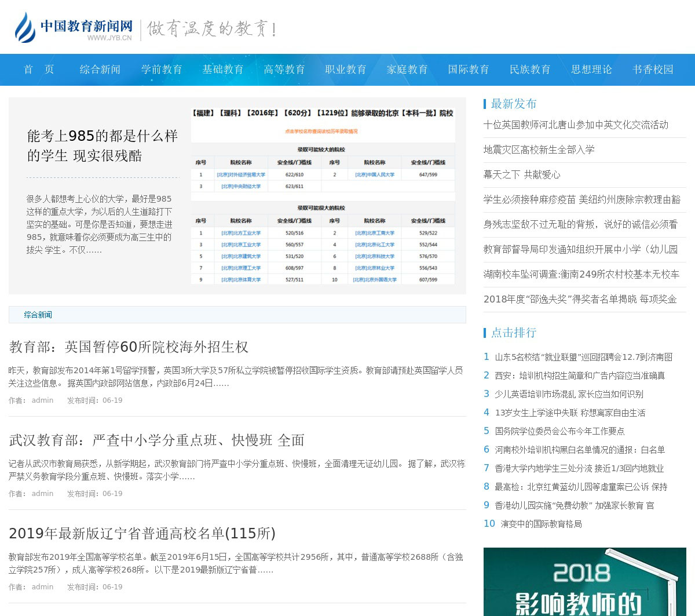
Task: Go to 综合新闻 in navigation bar
Action: (x=100, y=70)
